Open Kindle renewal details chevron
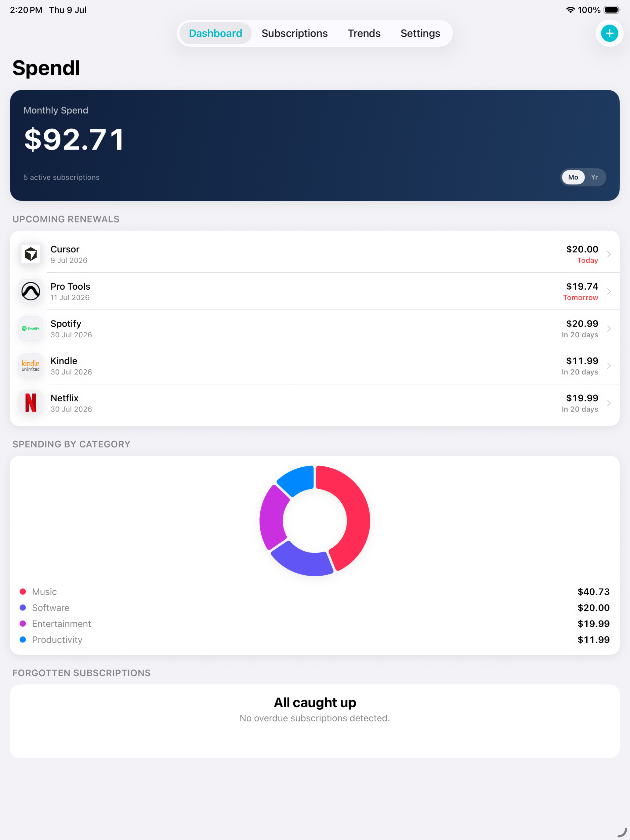 [x=609, y=366]
